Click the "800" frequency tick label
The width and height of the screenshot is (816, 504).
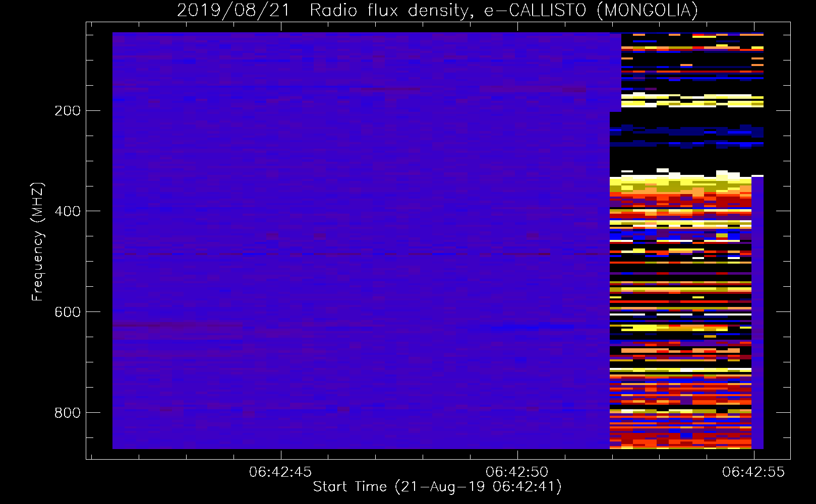pyautogui.click(x=68, y=413)
